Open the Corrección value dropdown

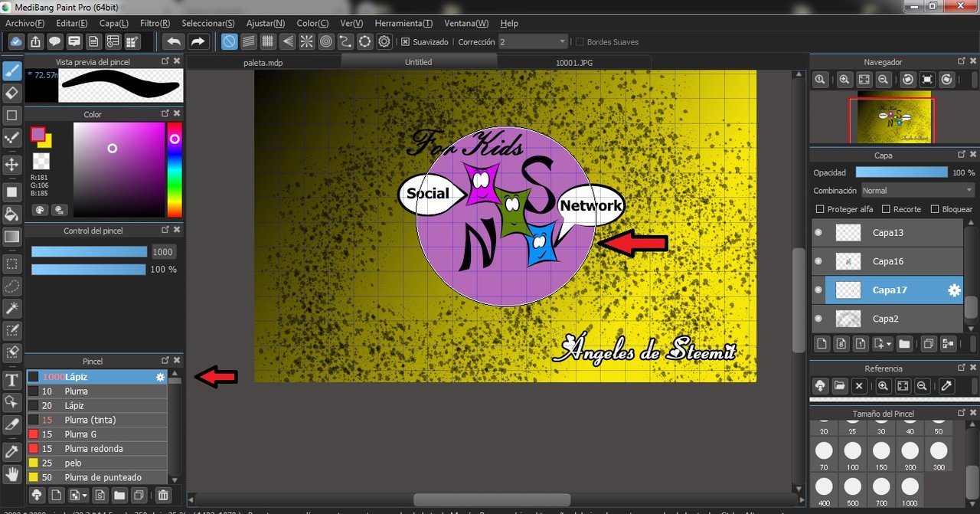pos(534,42)
